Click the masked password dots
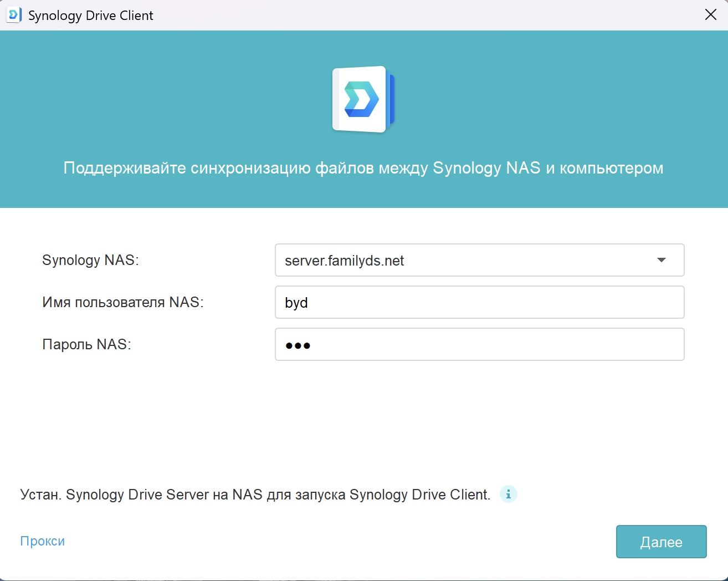The width and height of the screenshot is (728, 581). (298, 345)
